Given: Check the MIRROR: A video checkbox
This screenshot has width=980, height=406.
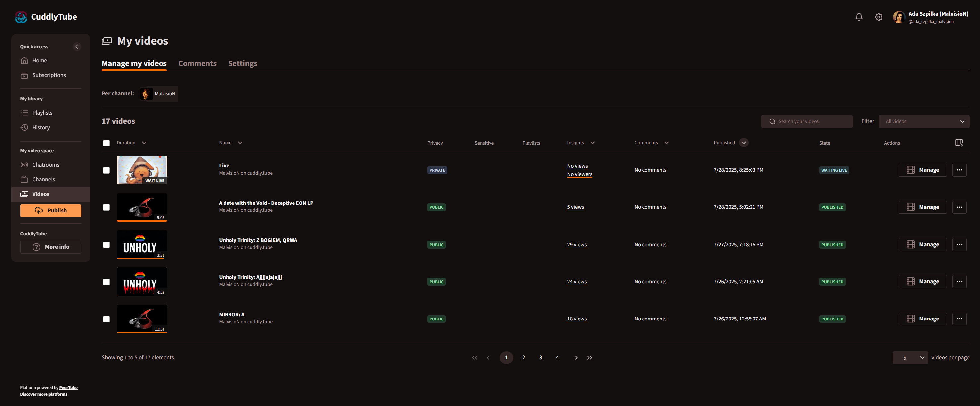Looking at the screenshot, I should [x=106, y=319].
